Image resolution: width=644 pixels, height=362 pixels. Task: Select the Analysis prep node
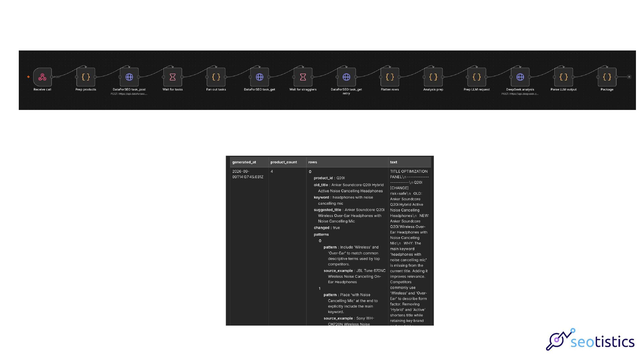pyautogui.click(x=433, y=77)
